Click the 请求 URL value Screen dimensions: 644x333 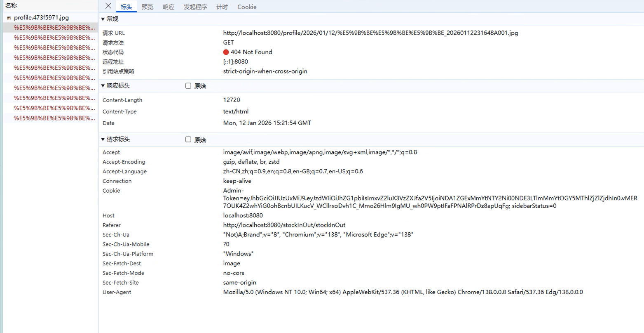(x=370, y=33)
